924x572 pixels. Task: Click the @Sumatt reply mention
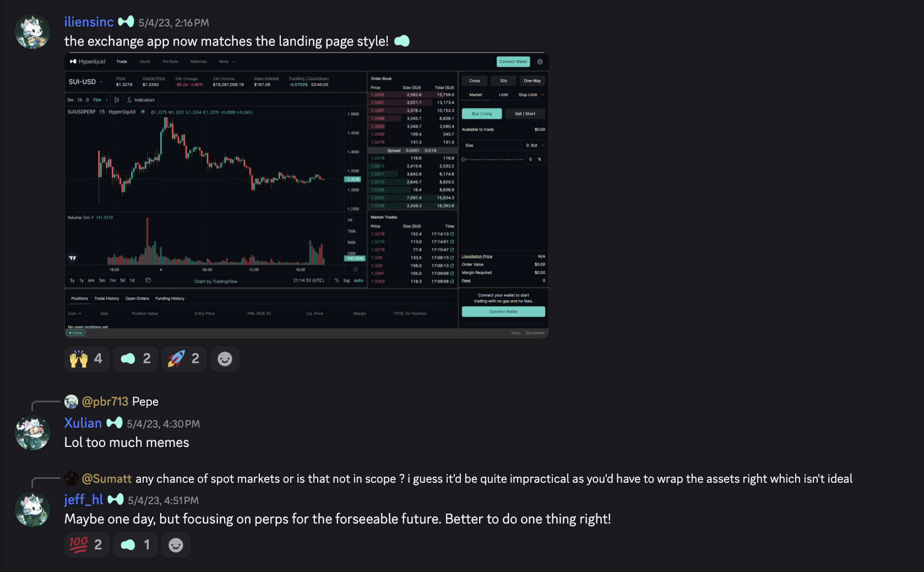107,479
